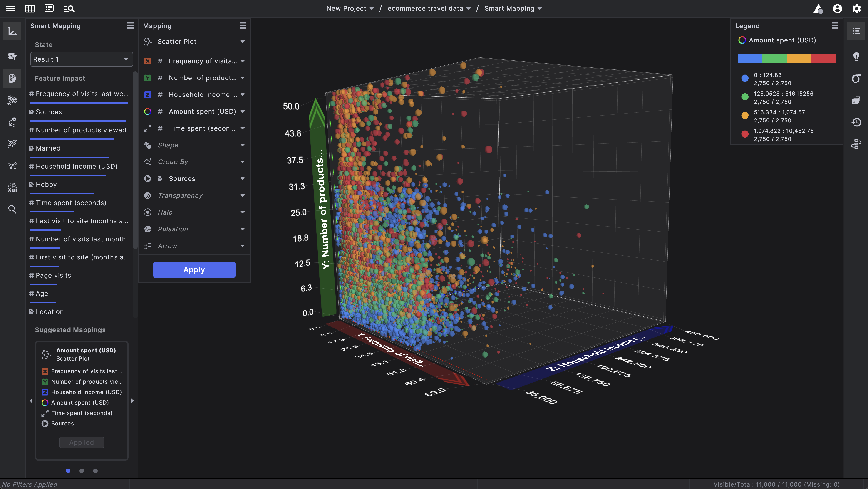Click the search magnifier sidebar icon

(12, 210)
